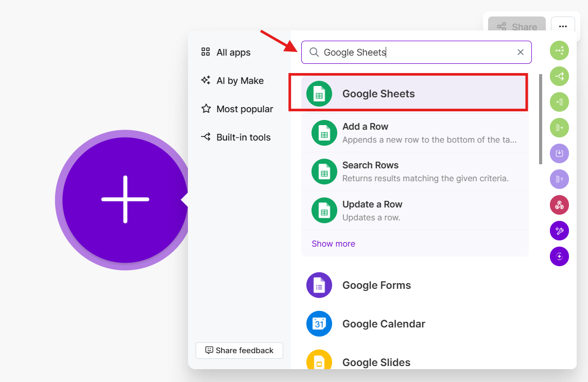Viewport: 588px width, 382px height.
Task: Click the 'Updates a row.' description text
Action: [x=371, y=217]
